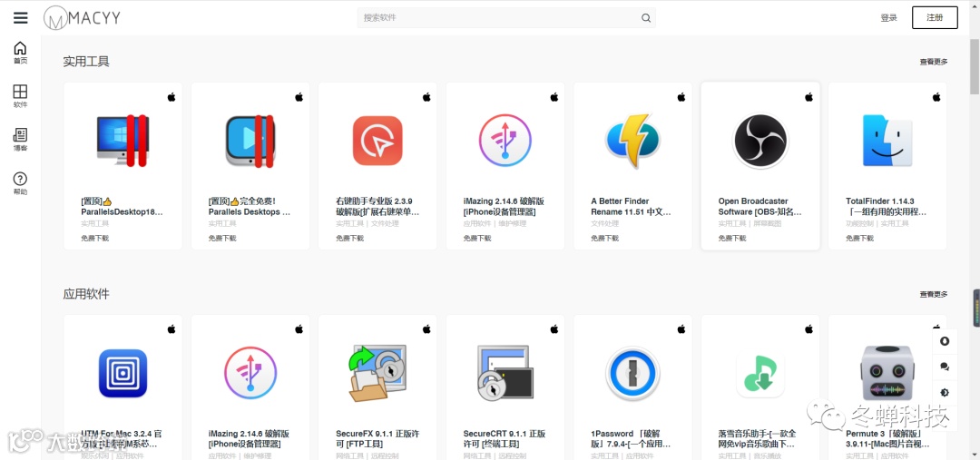
Task: Open iMazing icon in 实用工具 row
Action: [x=505, y=141]
